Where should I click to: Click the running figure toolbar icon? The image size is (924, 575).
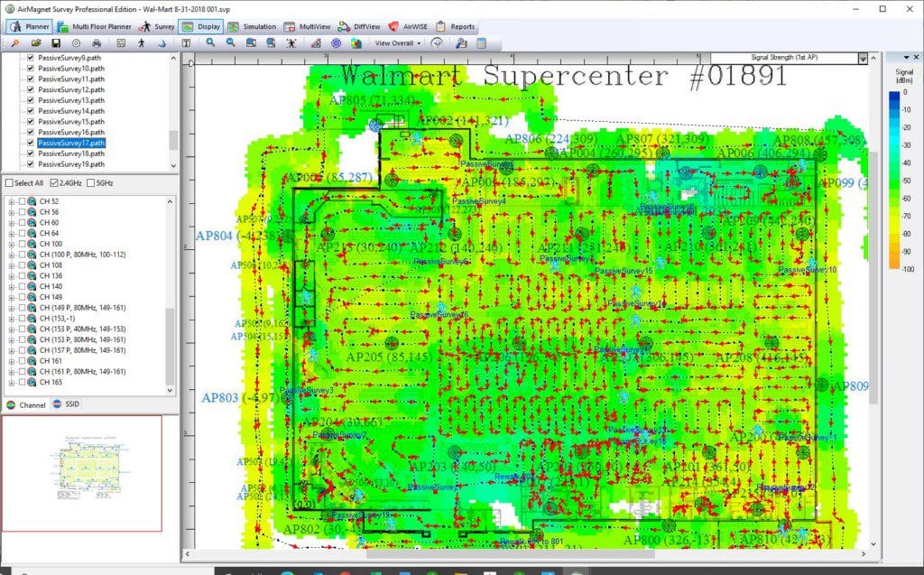pos(291,43)
